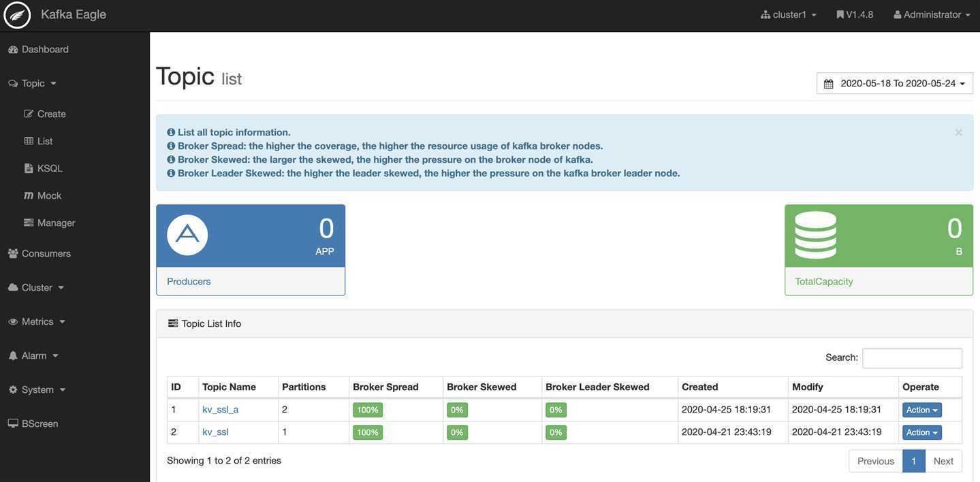Viewport: 980px width, 482px height.
Task: Click the V1.4.8 version link
Action: pos(855,15)
